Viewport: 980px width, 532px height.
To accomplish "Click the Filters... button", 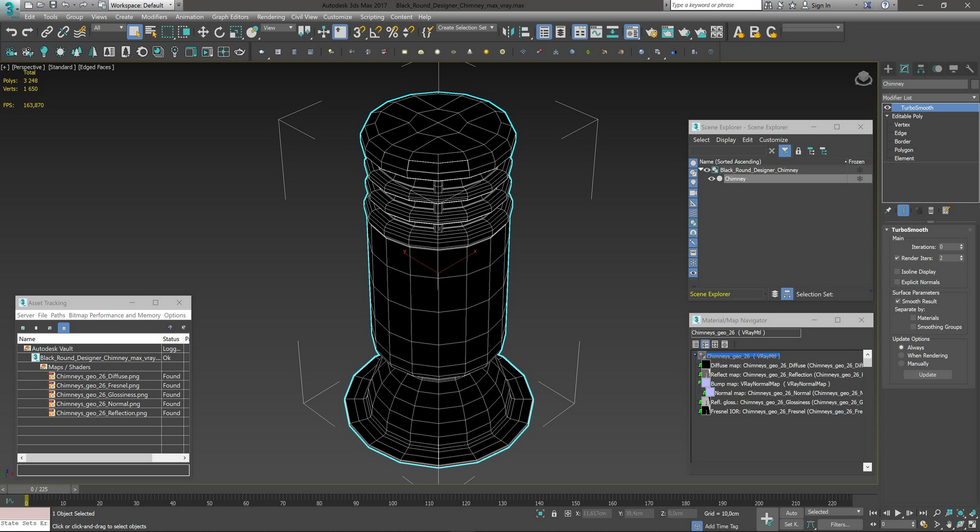I will (840, 524).
